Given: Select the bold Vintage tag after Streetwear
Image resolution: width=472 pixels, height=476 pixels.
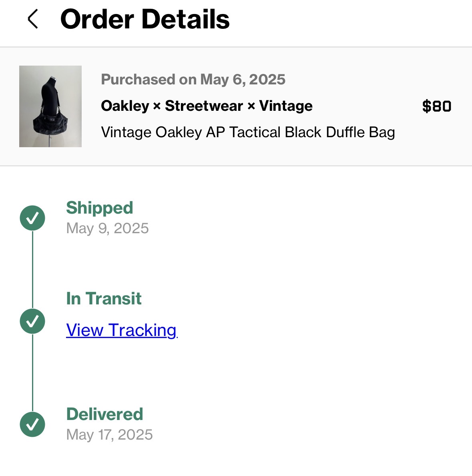Looking at the screenshot, I should tap(286, 106).
